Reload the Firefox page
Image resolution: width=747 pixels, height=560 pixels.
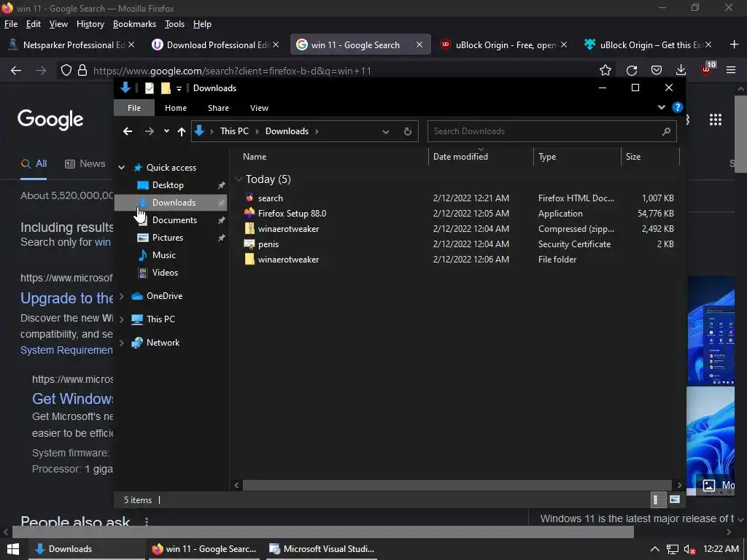pyautogui.click(x=632, y=71)
